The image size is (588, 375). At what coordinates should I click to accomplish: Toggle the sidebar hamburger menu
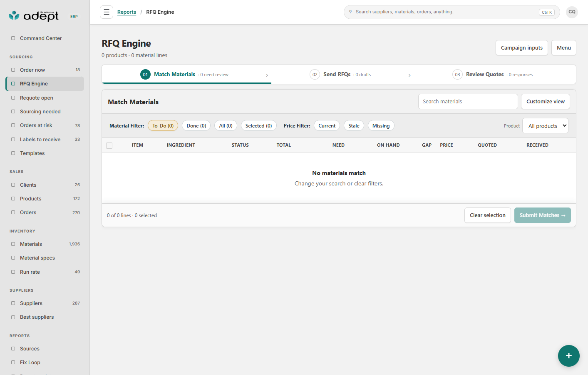tap(107, 12)
